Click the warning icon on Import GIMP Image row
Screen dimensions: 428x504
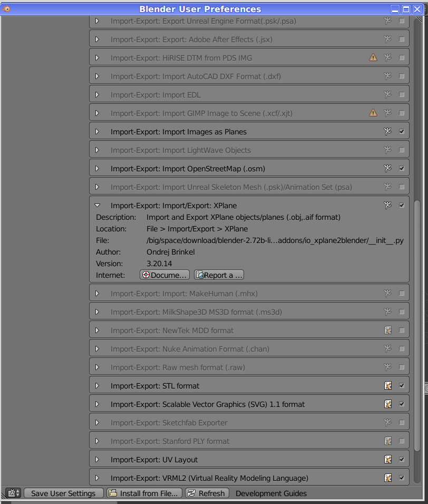click(x=373, y=113)
